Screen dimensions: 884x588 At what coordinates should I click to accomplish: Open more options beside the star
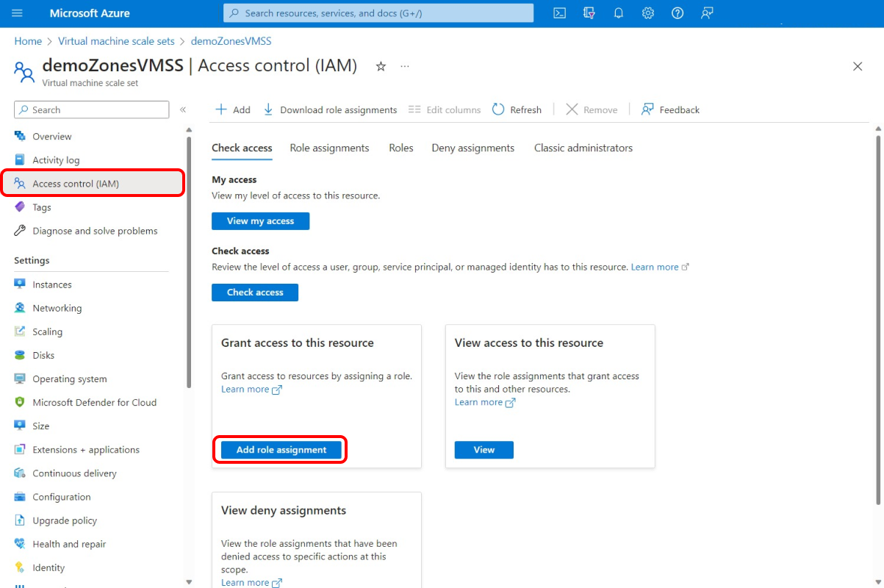coord(404,66)
